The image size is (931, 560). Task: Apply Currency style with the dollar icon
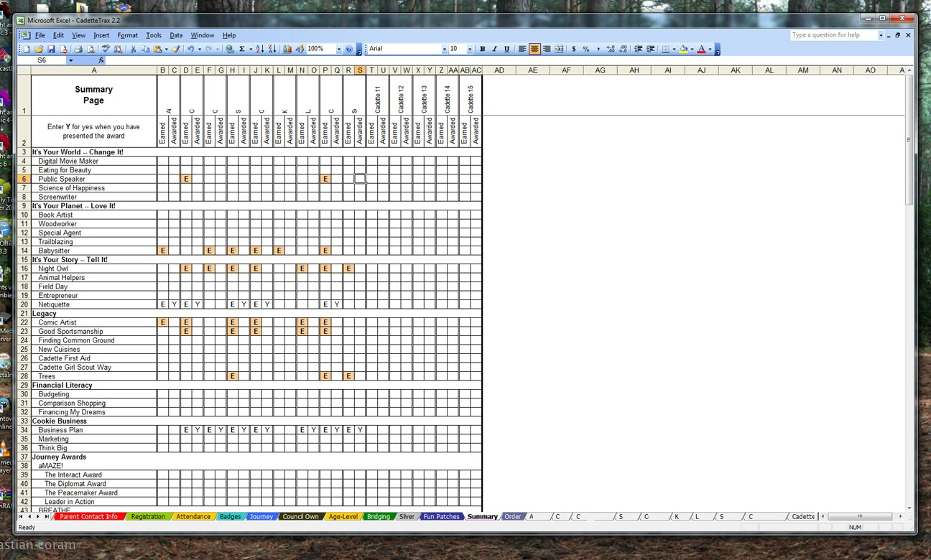click(x=573, y=50)
